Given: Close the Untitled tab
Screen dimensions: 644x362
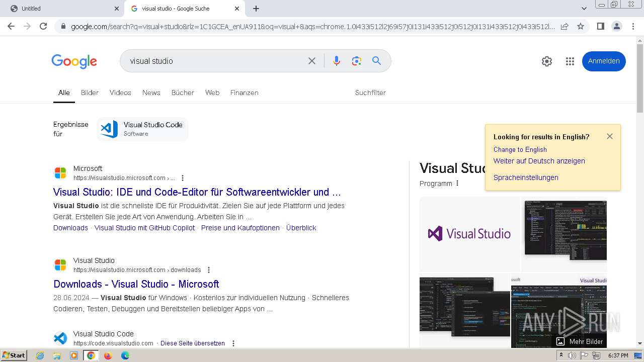Looking at the screenshot, I should (x=117, y=9).
